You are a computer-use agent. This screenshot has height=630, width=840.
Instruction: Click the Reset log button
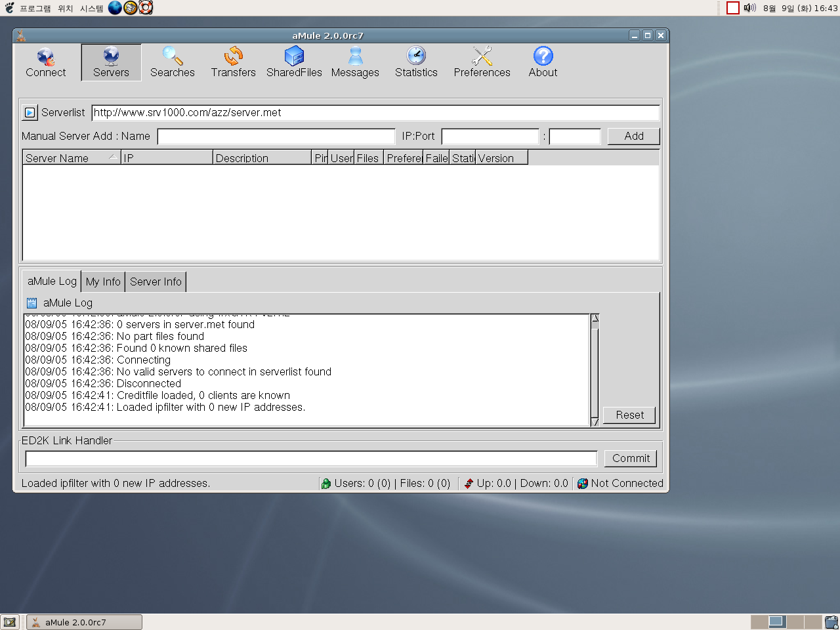coord(629,415)
